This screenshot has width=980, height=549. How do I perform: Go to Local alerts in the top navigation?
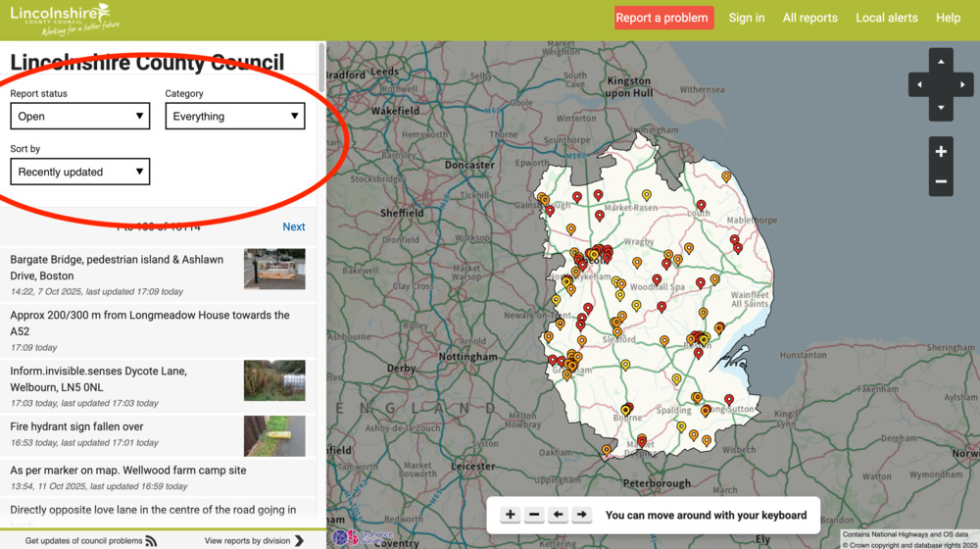point(886,18)
